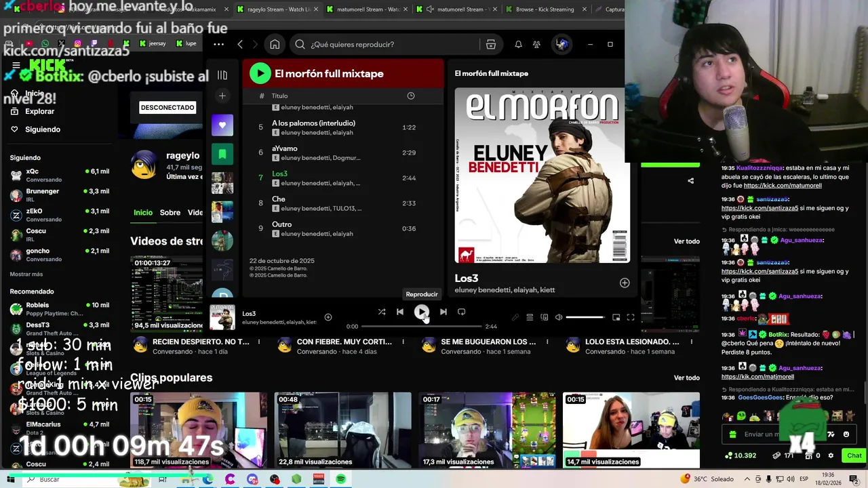Select track Che in the list

pyautogui.click(x=343, y=203)
